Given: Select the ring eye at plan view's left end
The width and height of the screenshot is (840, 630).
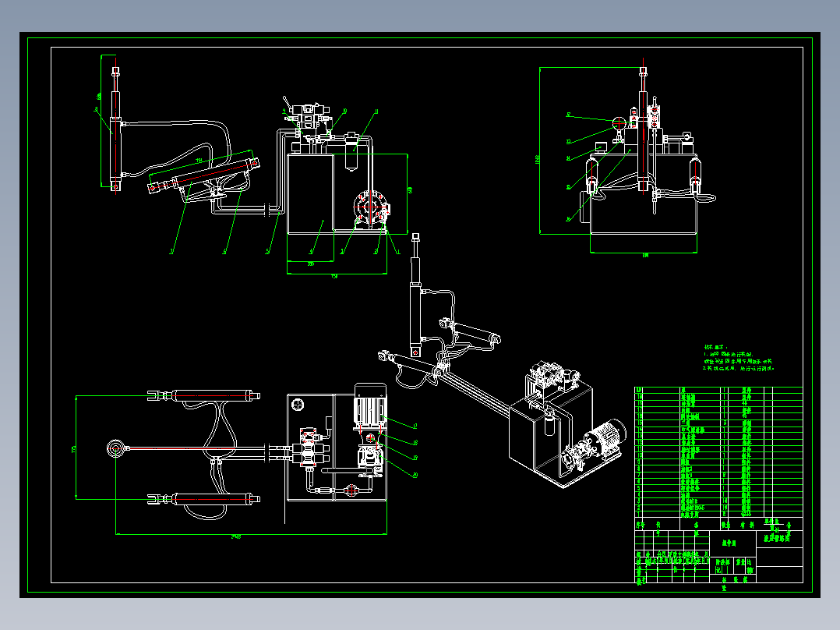Looking at the screenshot, I should click(115, 448).
